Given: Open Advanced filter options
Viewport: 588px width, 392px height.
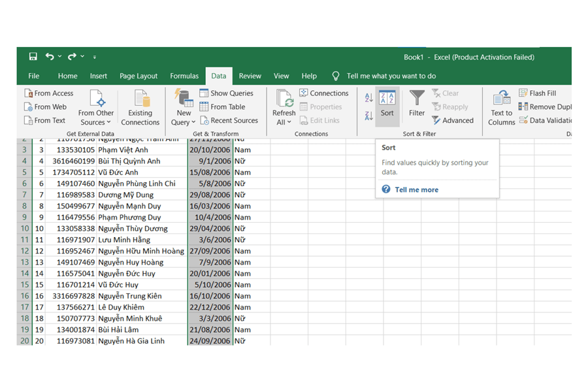Looking at the screenshot, I should tap(453, 120).
